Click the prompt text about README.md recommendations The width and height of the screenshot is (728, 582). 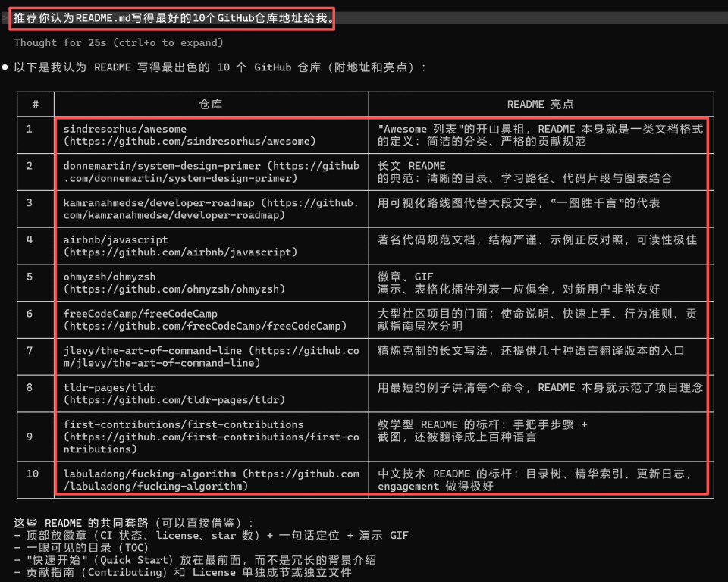174,18
